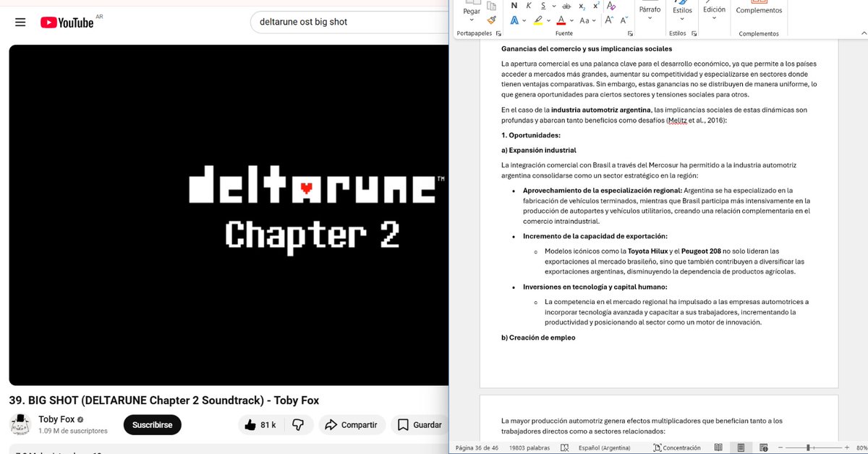
Task: Open text effects dropdown arrow
Action: (524, 21)
